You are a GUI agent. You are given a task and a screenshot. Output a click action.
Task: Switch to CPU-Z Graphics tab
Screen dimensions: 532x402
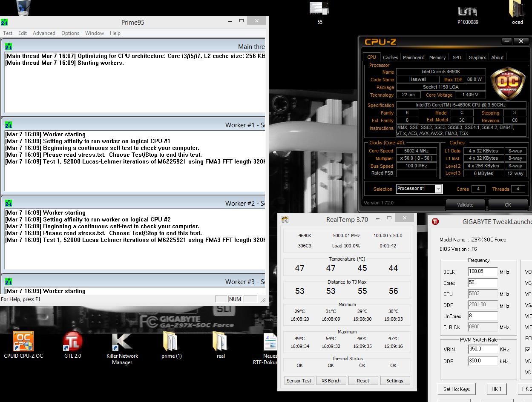click(477, 57)
